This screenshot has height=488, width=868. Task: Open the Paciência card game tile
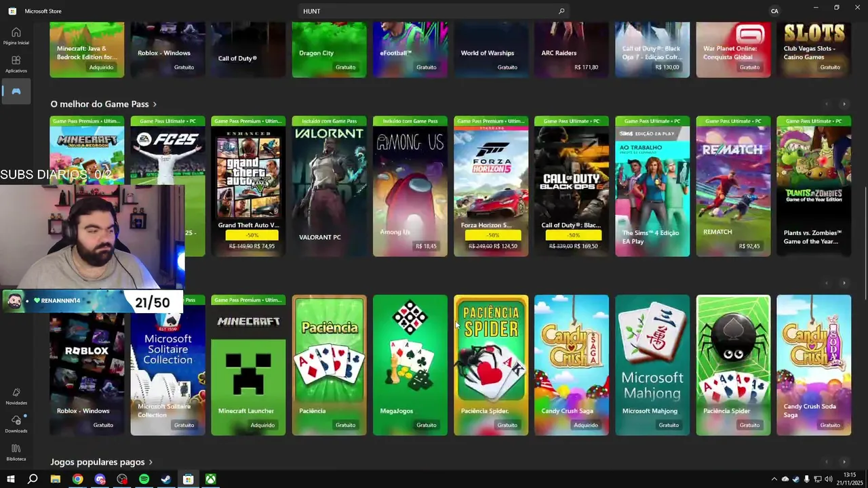point(329,365)
